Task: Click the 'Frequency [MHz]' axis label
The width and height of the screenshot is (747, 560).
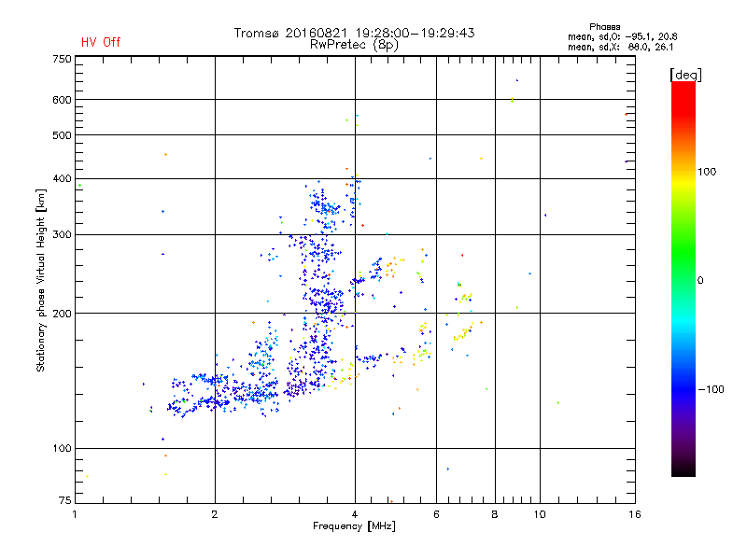Action: coord(354,526)
